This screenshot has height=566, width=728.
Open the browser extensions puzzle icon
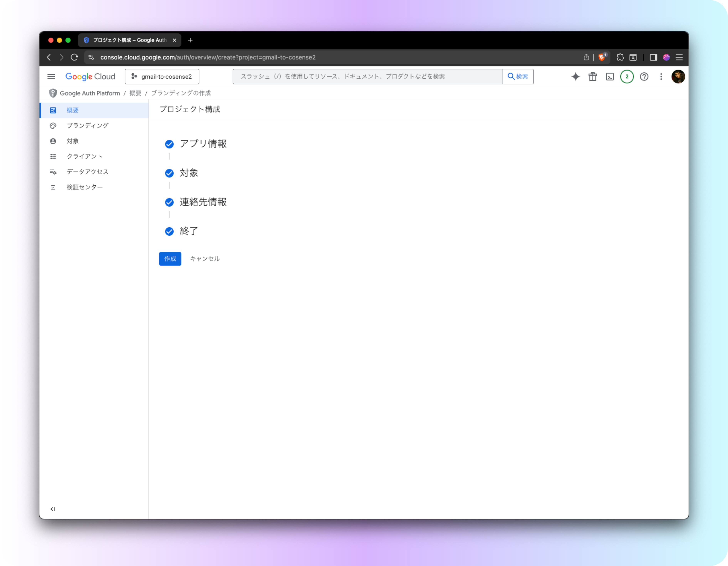click(x=620, y=57)
